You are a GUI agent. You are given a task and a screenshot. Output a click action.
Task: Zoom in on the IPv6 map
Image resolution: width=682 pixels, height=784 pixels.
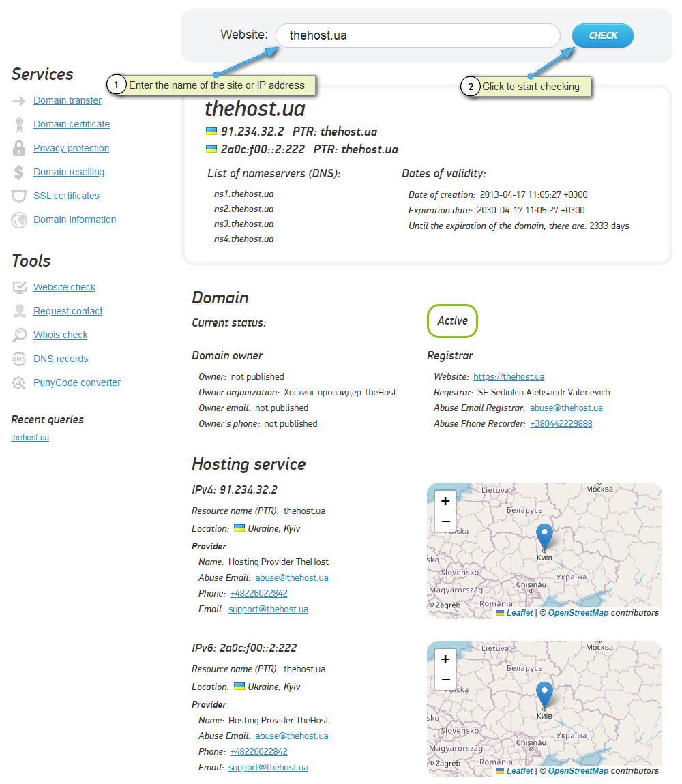point(445,659)
